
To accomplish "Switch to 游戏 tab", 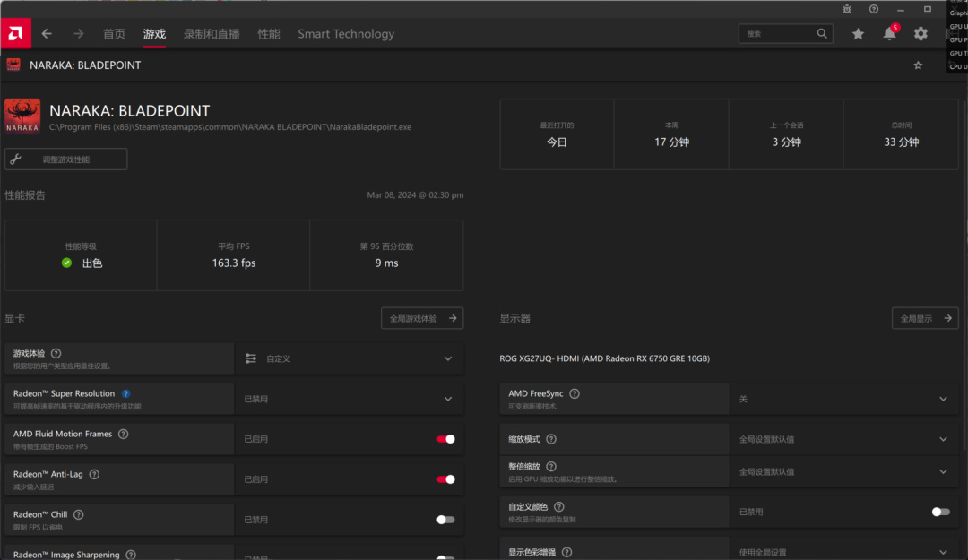I will point(154,34).
